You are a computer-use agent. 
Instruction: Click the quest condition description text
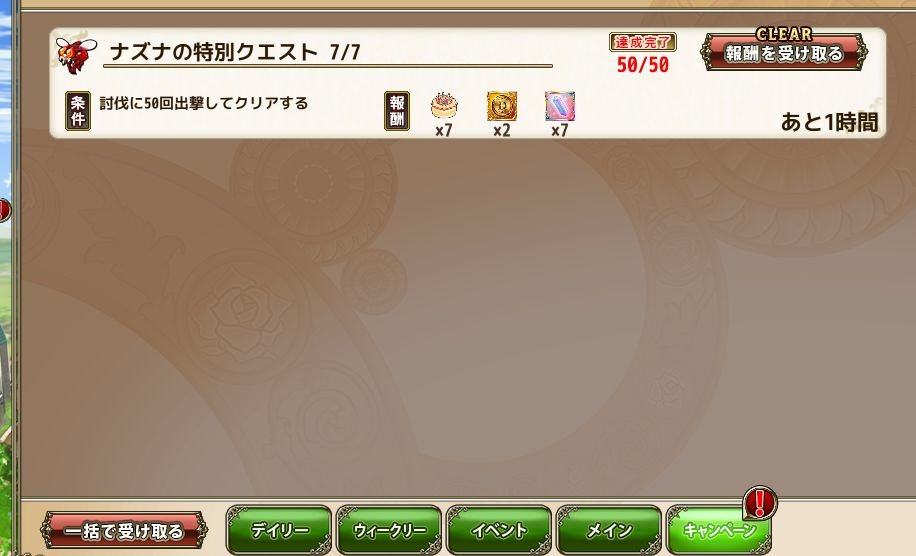tap(204, 103)
